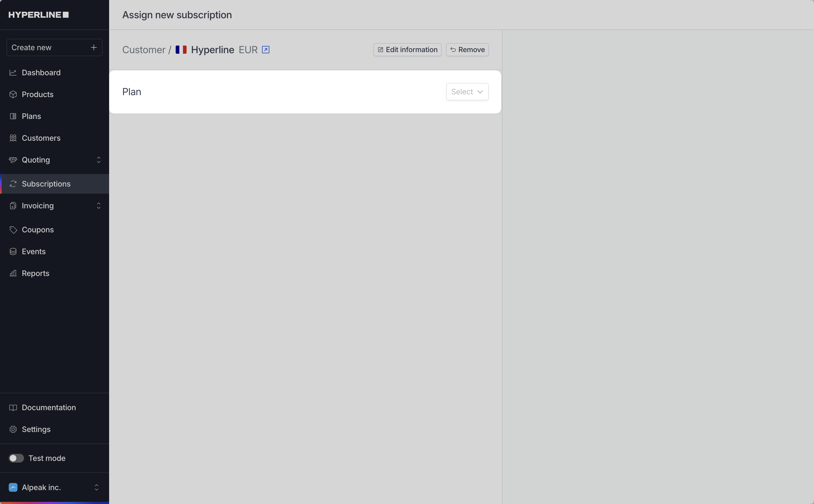This screenshot has width=814, height=504.
Task: Click the plus icon in Create new
Action: coord(94,47)
